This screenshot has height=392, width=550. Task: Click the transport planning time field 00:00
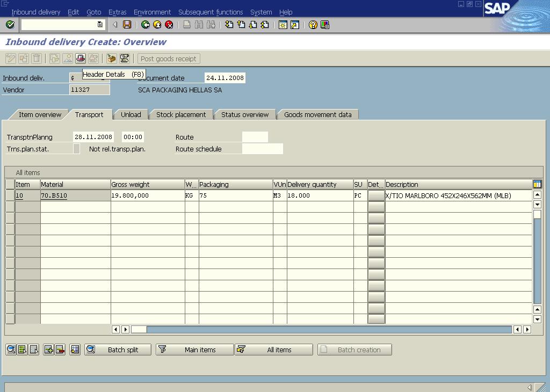[x=133, y=137]
